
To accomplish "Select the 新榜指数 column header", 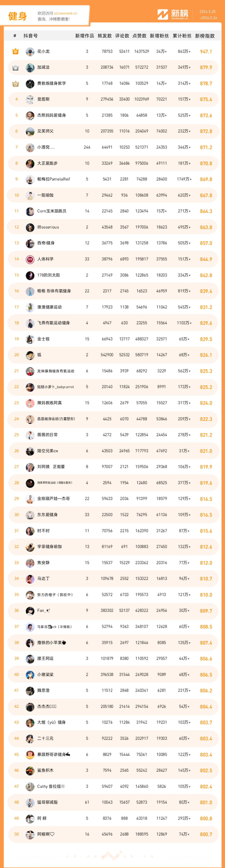I will pos(205,36).
